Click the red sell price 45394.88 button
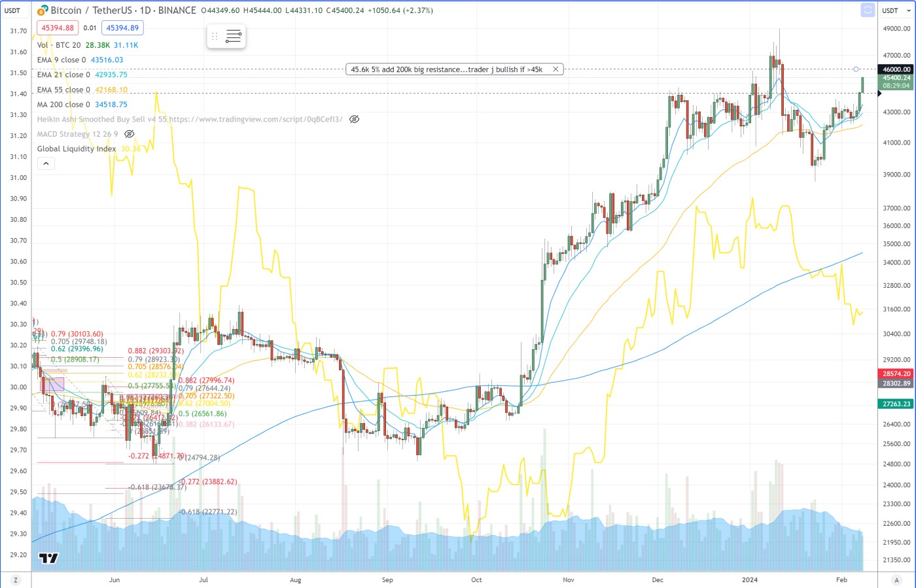The height and width of the screenshot is (588, 916). 58,28
